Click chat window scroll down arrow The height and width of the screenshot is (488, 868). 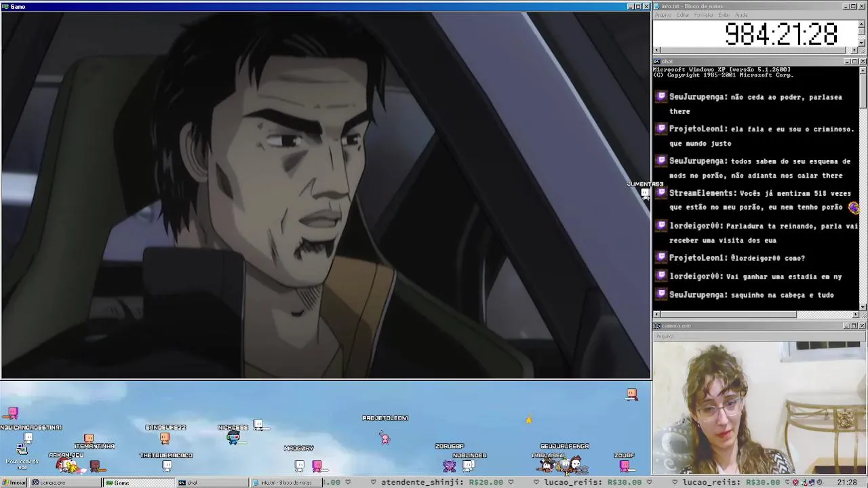tap(863, 306)
